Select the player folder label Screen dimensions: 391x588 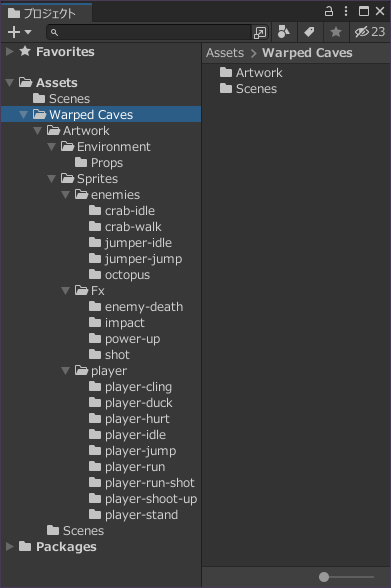click(109, 371)
